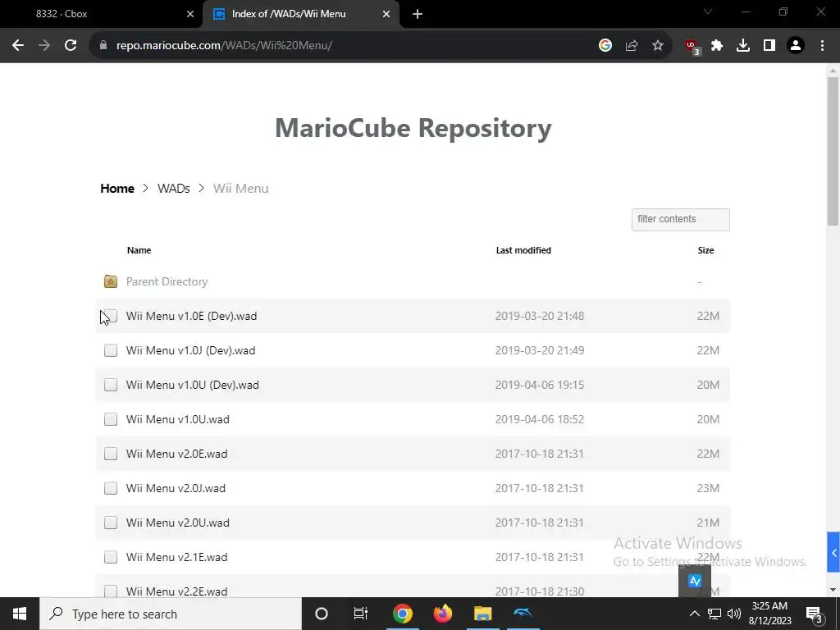Open the Windows Start menu
The height and width of the screenshot is (630, 840).
(20, 614)
